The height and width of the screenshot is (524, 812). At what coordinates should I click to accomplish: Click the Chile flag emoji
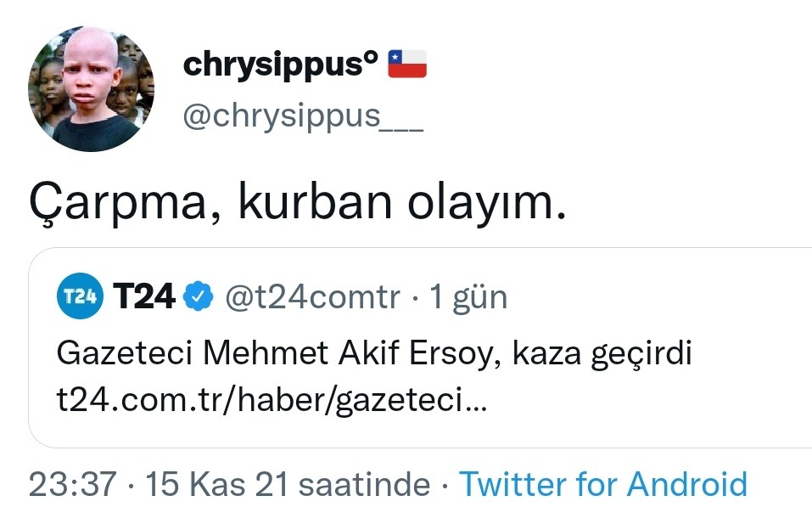click(407, 65)
